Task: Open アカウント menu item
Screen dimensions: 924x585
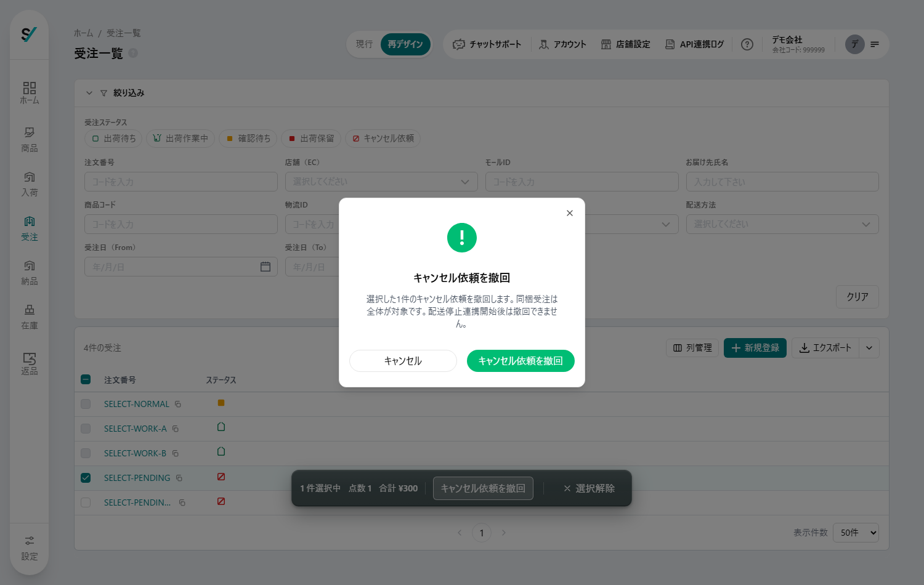Action: 562,44
